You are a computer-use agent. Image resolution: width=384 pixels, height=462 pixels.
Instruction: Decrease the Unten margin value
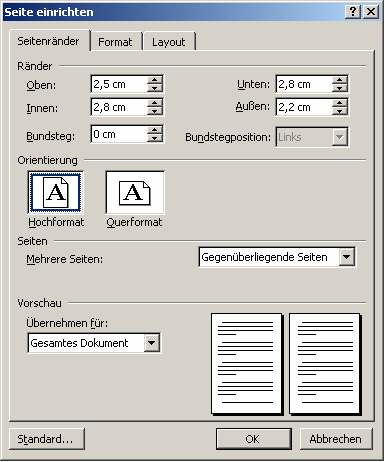[x=340, y=88]
